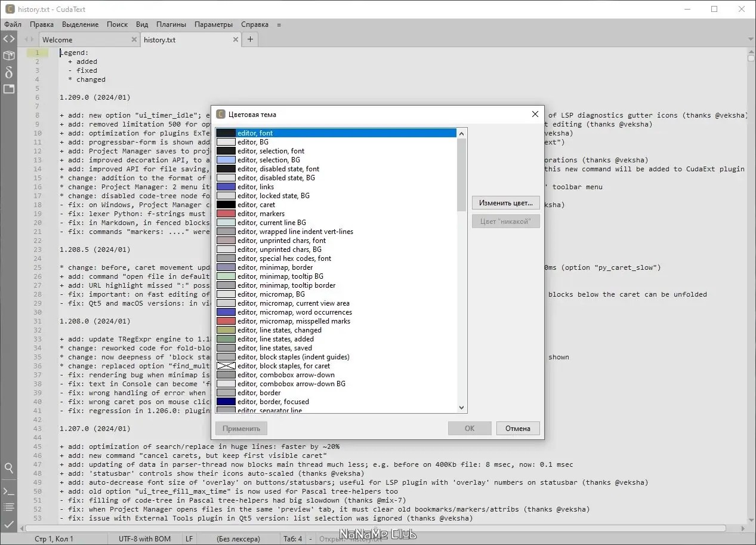The image size is (756, 545).
Task: Open the Snippets panel via delta sidebar icon
Action: point(9,72)
